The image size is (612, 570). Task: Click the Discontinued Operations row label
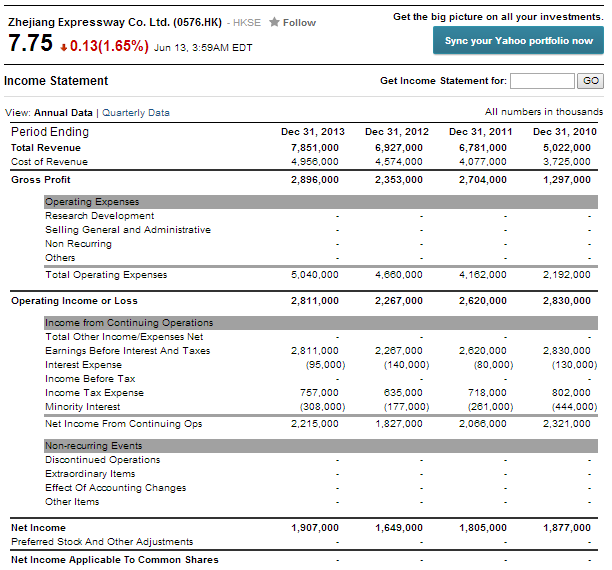[x=103, y=460]
